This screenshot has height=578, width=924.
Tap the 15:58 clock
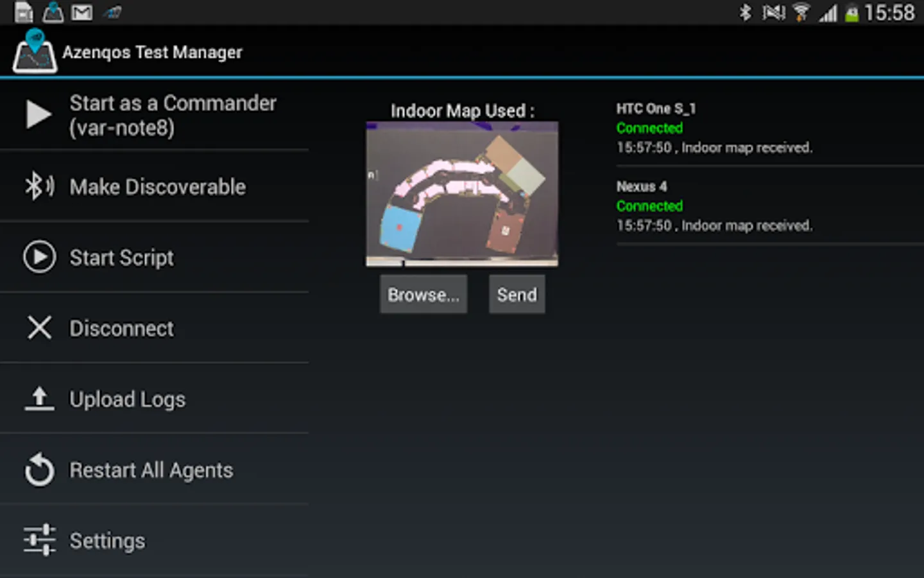(x=889, y=12)
